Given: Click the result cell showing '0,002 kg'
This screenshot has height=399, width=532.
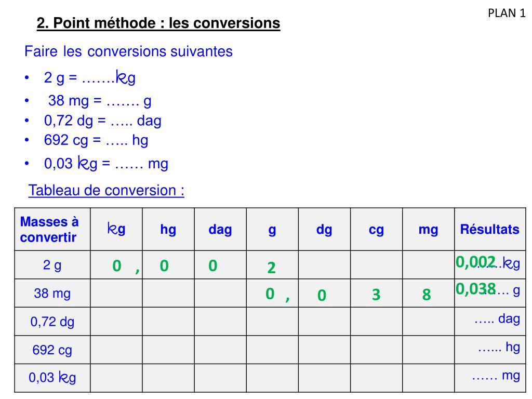Looking at the screenshot, I should pos(489,265).
